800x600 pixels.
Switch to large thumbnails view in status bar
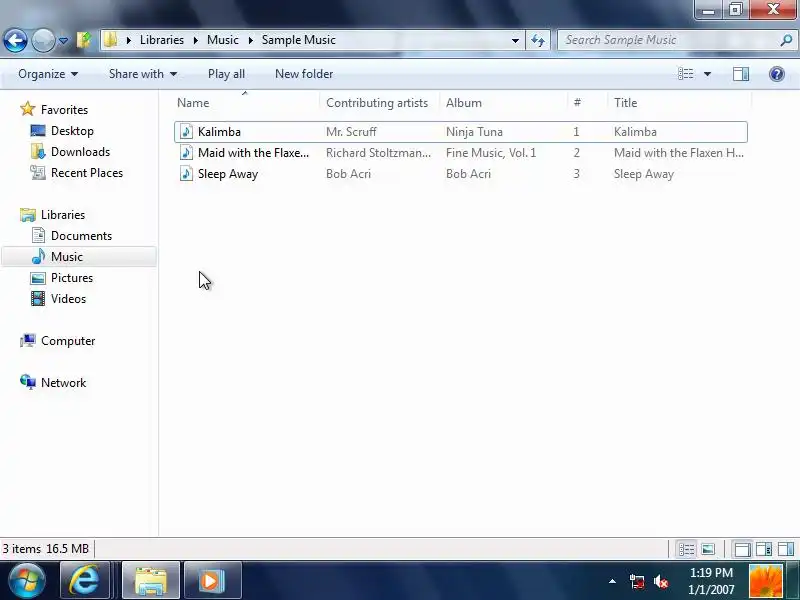(708, 549)
